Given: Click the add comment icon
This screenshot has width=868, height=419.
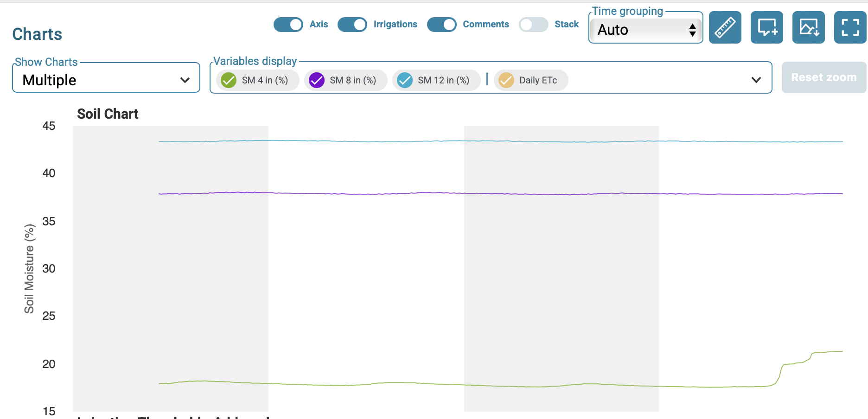Looking at the screenshot, I should pos(766,27).
